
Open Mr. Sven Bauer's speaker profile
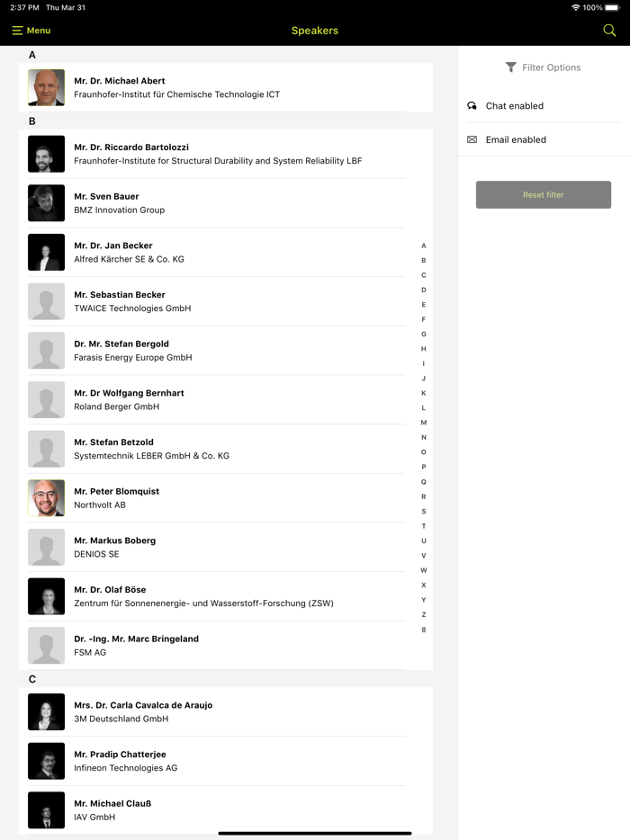point(216,203)
